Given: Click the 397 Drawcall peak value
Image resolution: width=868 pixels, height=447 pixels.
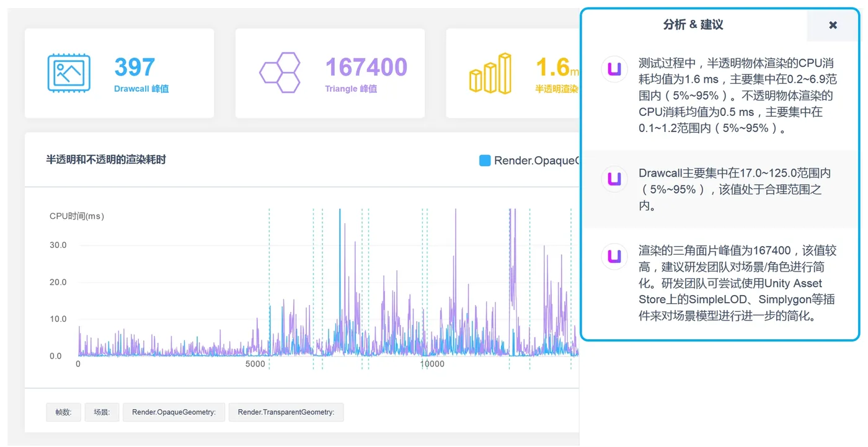Looking at the screenshot, I should coord(135,67).
